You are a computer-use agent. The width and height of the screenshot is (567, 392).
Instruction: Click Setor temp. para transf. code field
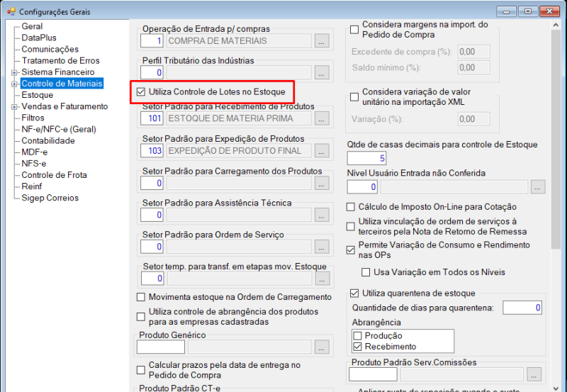point(152,279)
